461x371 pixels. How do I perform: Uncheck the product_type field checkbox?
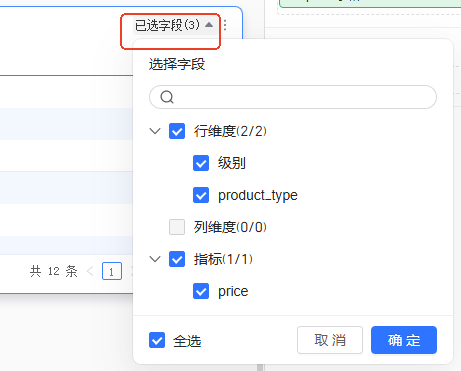[x=201, y=195]
